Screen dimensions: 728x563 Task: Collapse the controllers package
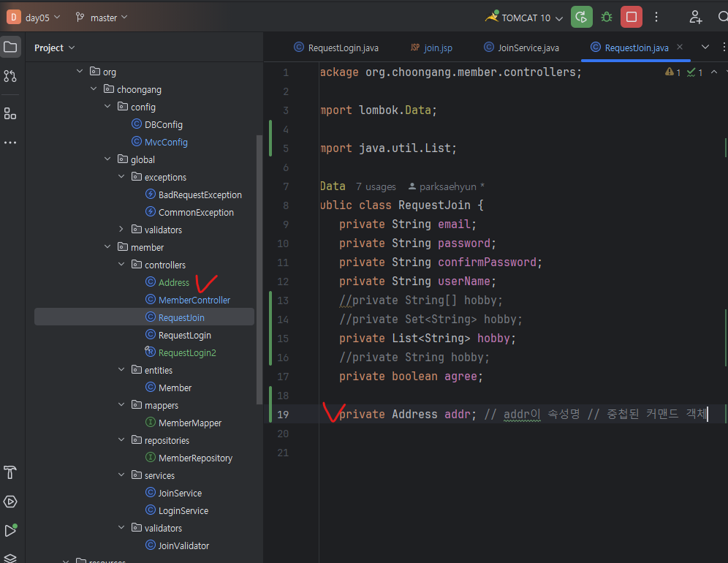121,265
